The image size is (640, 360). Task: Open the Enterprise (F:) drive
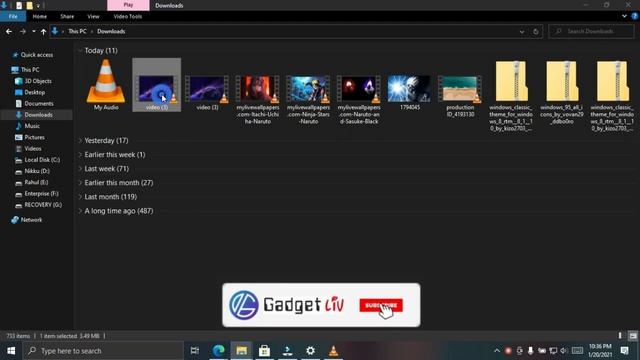coord(37,193)
